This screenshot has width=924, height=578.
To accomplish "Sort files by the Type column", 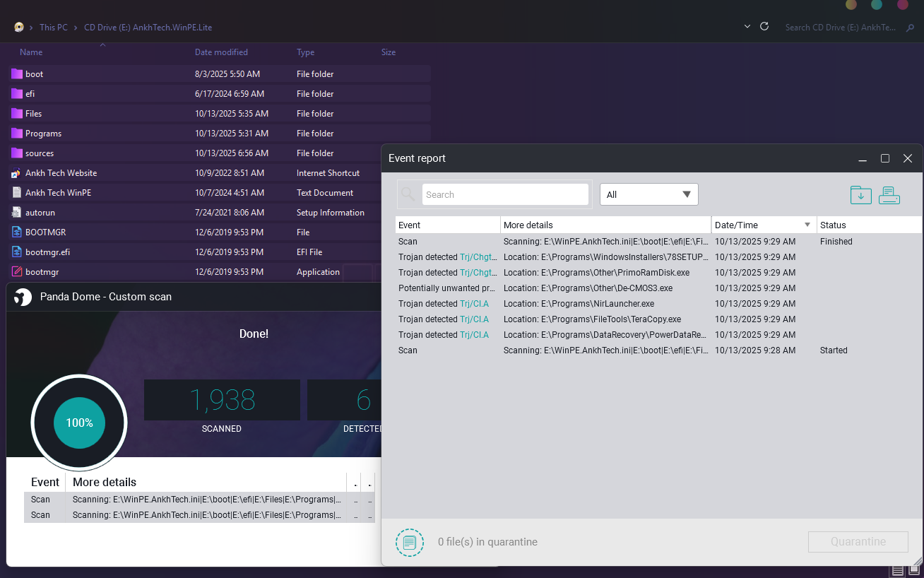I will point(306,52).
